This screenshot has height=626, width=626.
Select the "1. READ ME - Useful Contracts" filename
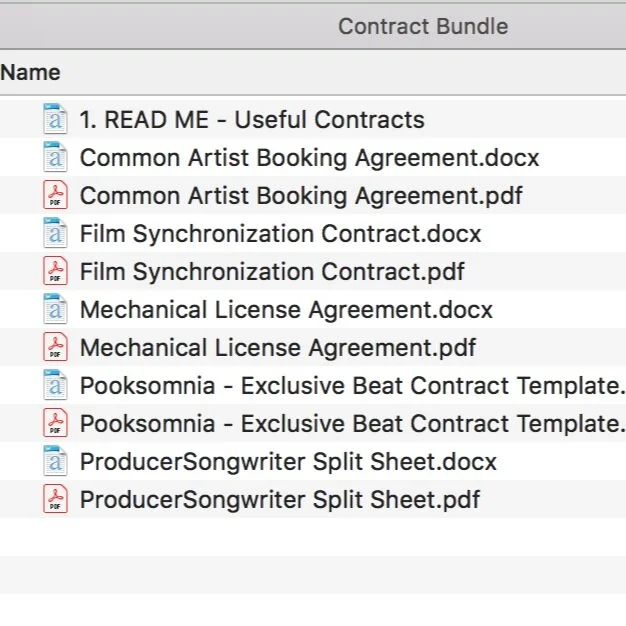pos(252,119)
